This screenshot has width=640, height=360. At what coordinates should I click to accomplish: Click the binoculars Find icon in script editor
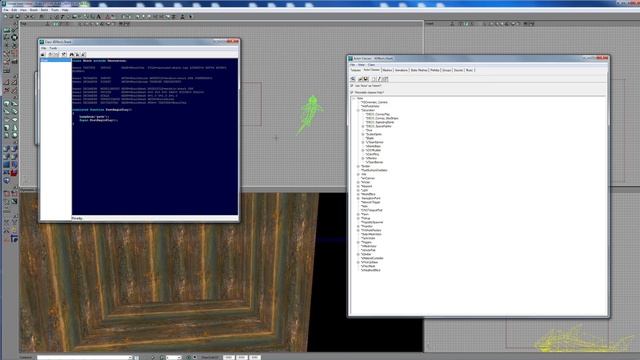pyautogui.click(x=71, y=54)
